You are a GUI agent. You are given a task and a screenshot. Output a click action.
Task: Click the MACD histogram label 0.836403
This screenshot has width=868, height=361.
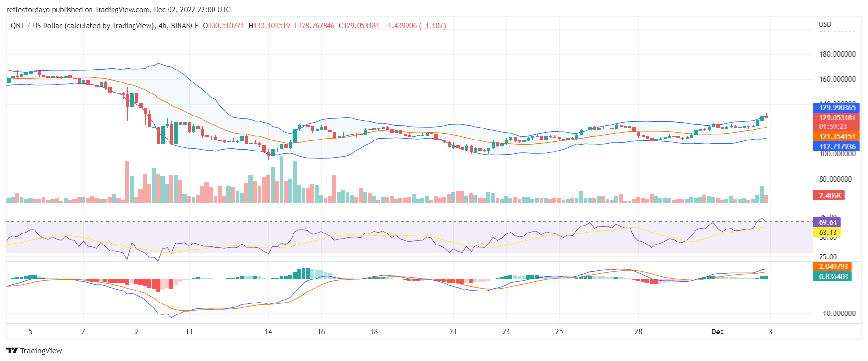pyautogui.click(x=833, y=277)
